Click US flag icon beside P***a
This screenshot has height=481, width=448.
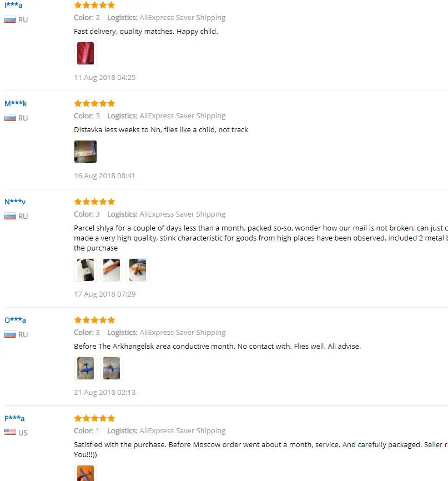[10, 432]
